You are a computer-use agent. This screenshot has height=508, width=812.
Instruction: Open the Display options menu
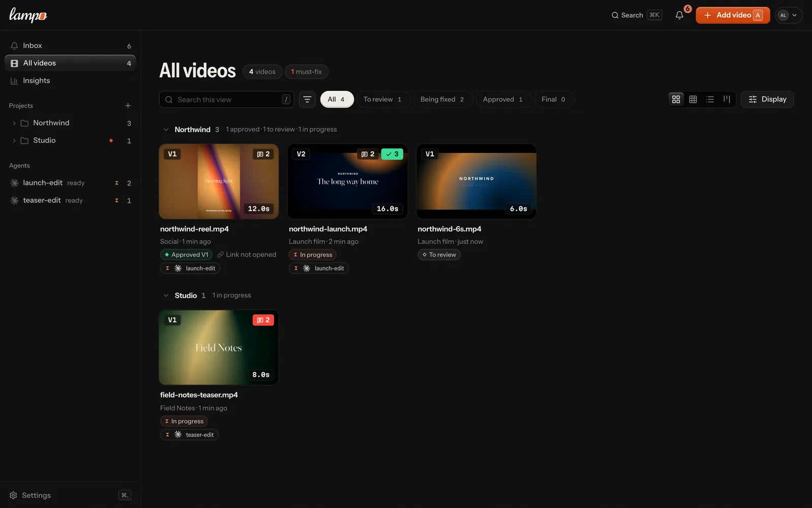click(x=767, y=100)
